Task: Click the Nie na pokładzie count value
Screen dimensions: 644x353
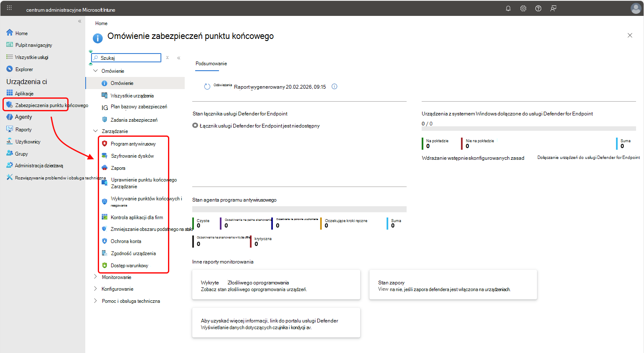Action: tap(467, 146)
